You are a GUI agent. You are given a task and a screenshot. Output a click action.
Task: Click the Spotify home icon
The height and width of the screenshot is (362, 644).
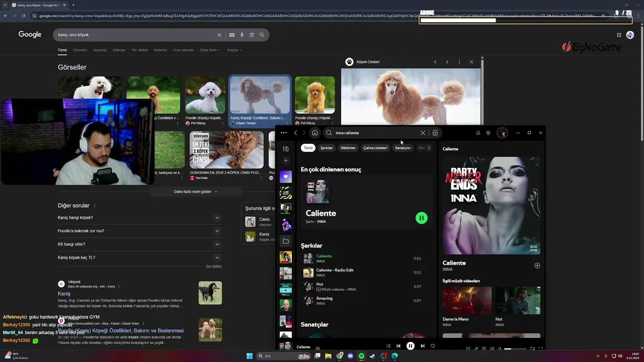[314, 133]
